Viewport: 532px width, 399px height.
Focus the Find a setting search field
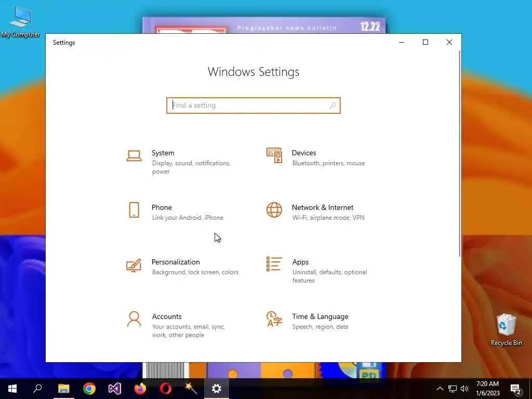coord(254,105)
